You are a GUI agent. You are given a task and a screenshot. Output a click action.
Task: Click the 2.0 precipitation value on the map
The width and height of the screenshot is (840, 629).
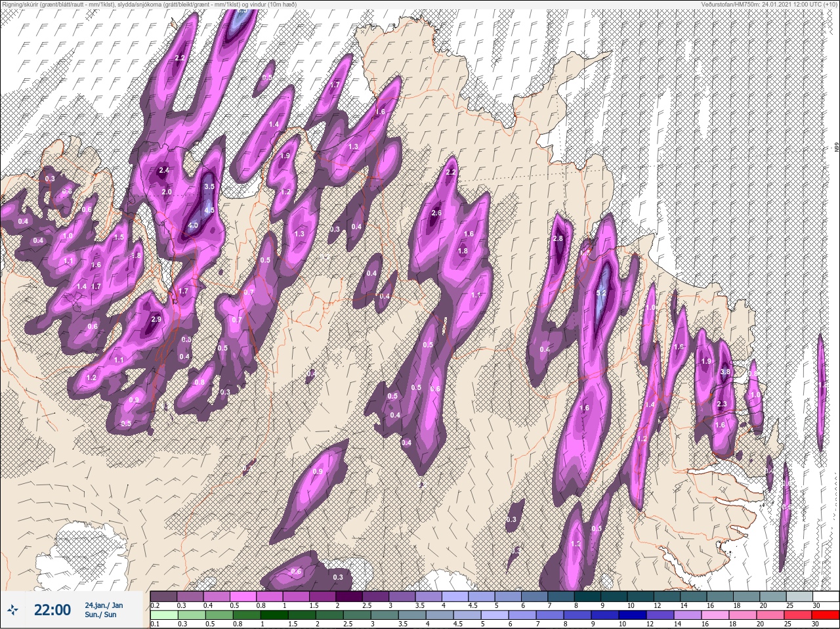[167, 192]
